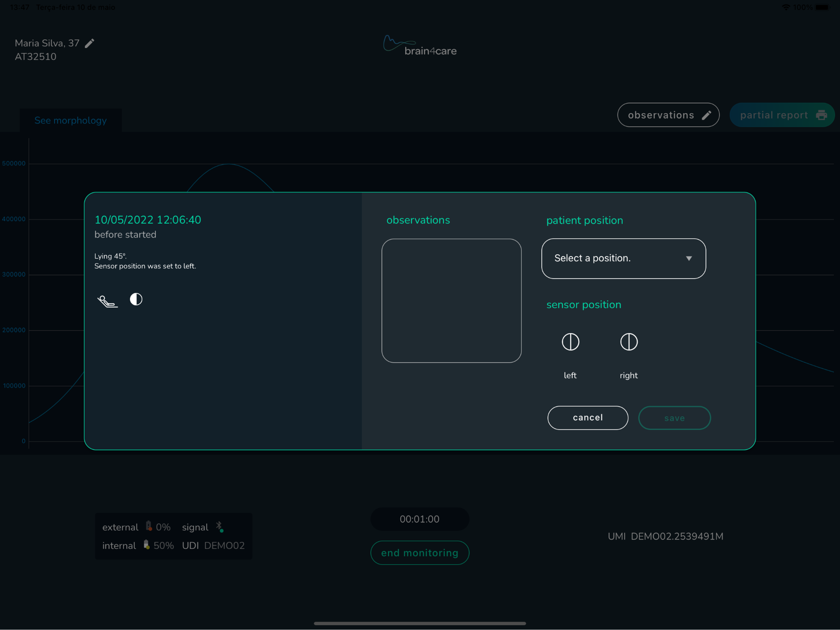Switch to See morphology tab
This screenshot has width=840, height=630.
tap(71, 121)
